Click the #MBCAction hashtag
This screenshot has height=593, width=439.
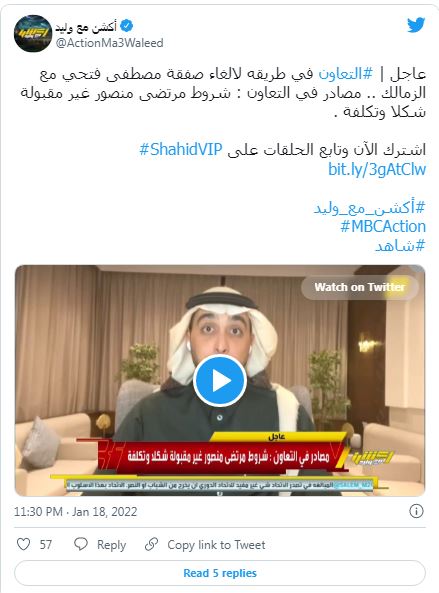[x=383, y=226]
